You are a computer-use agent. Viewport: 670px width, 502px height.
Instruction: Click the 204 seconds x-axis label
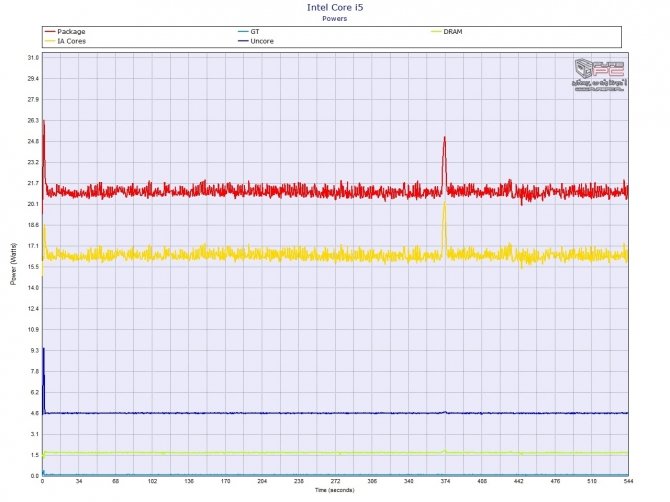click(262, 481)
